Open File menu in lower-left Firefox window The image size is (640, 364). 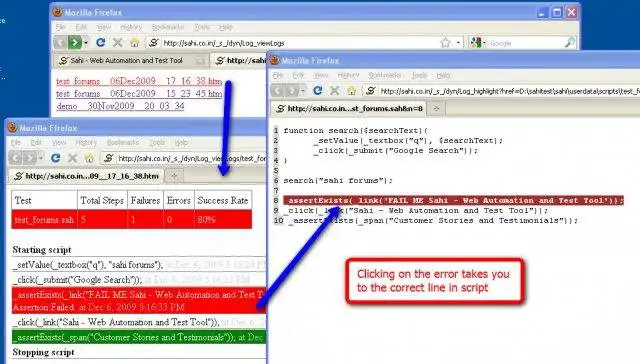point(16,143)
